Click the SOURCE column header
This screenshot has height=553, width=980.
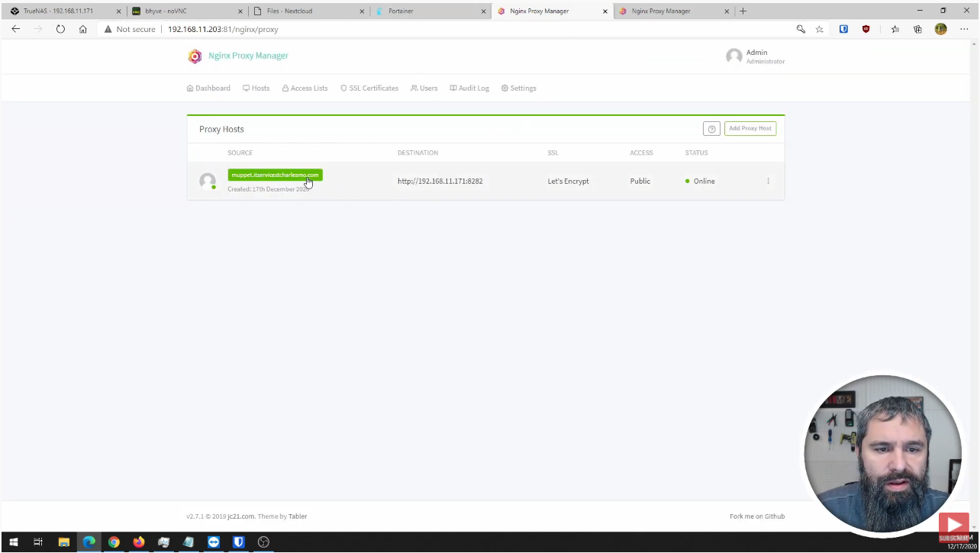tap(240, 153)
